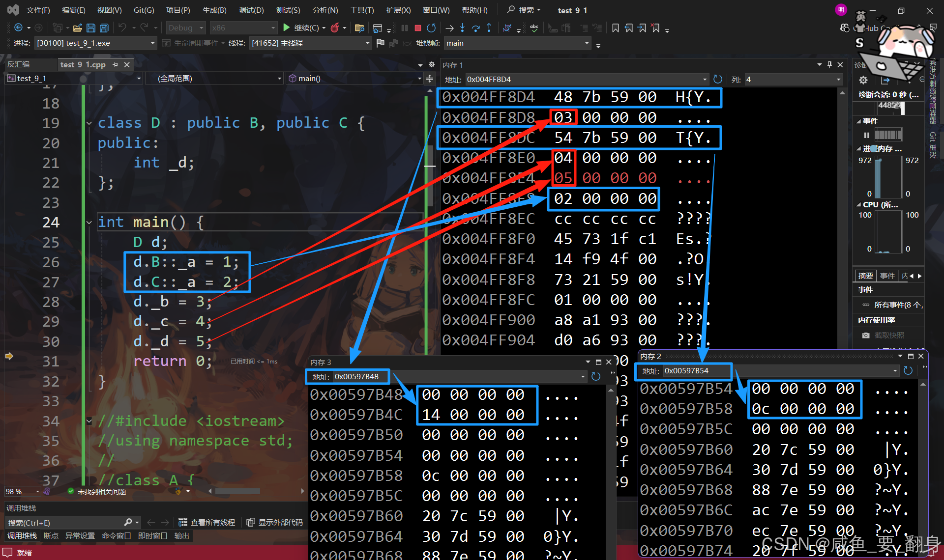This screenshot has height=560, width=944.
Task: Open the 文件(F) menu
Action: point(38,10)
